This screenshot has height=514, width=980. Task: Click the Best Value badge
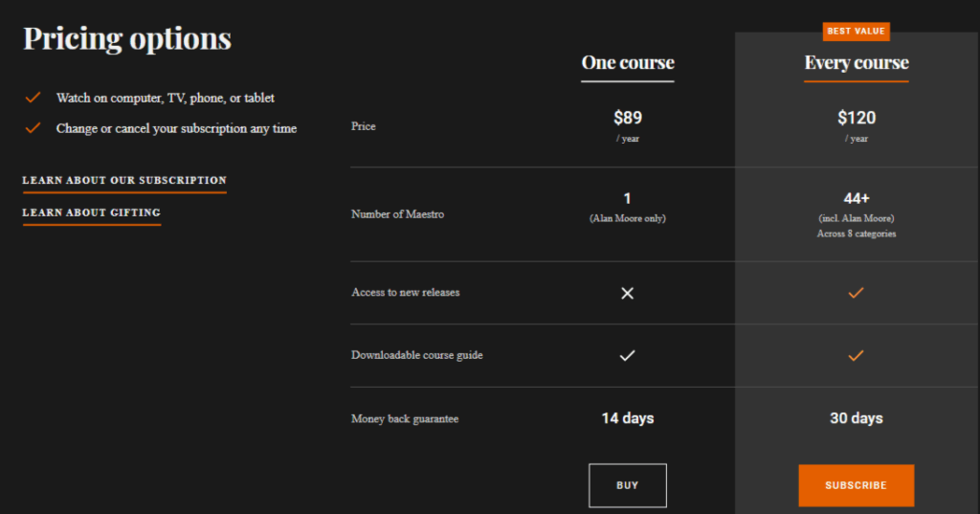pos(857,32)
